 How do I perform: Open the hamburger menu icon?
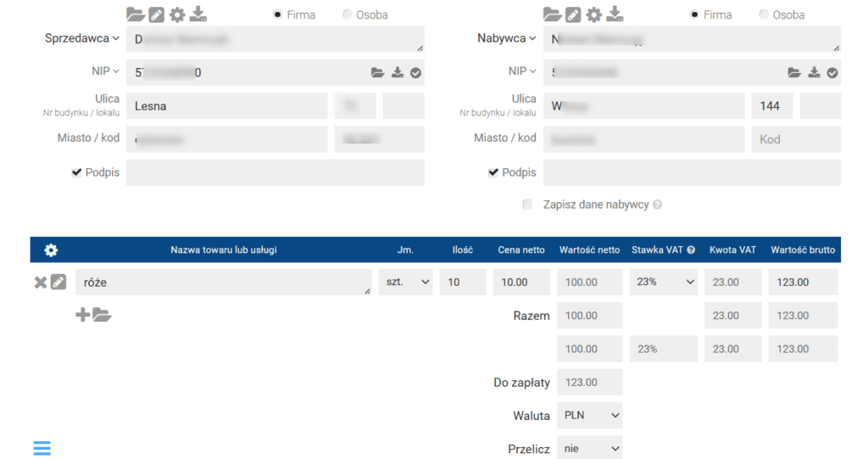42,448
